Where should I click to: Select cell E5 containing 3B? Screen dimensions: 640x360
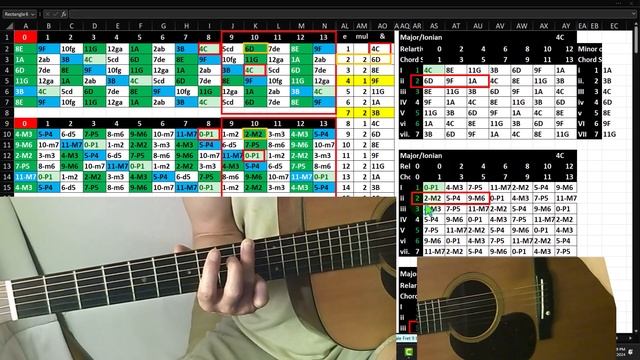click(117, 81)
